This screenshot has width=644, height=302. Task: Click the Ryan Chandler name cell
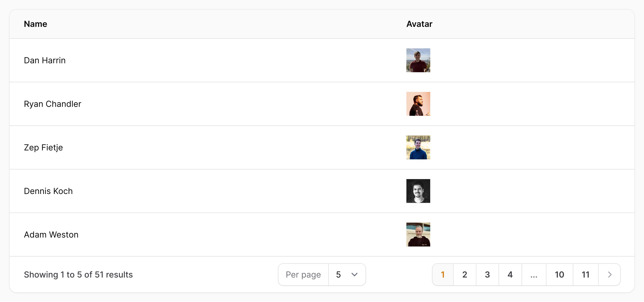pyautogui.click(x=52, y=104)
